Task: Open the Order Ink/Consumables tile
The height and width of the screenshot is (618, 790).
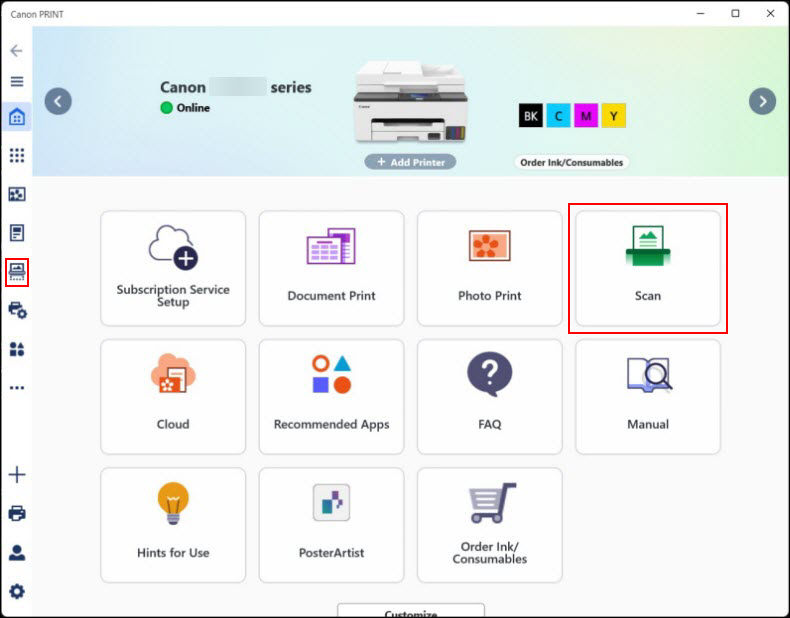Action: [x=490, y=525]
